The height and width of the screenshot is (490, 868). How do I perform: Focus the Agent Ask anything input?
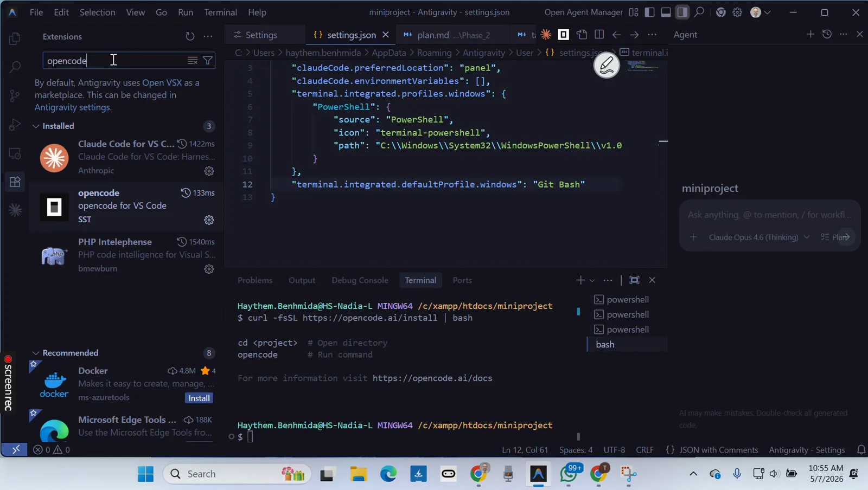[x=770, y=215]
